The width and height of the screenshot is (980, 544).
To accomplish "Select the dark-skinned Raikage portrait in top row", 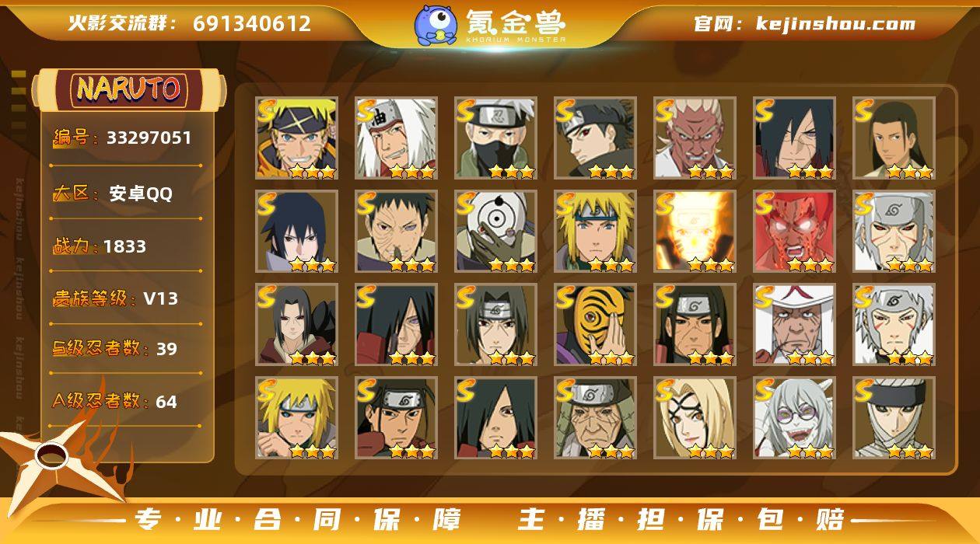I will (695, 138).
